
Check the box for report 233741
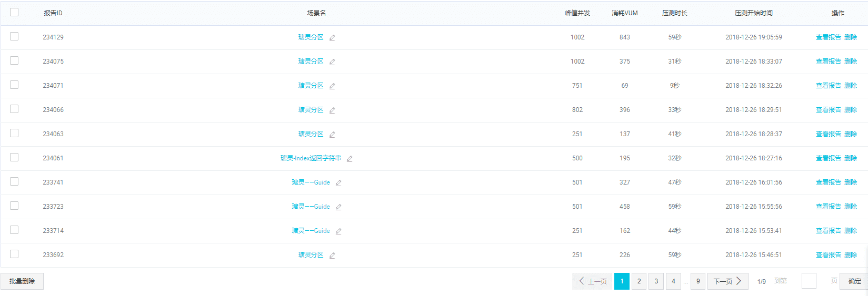pos(14,181)
